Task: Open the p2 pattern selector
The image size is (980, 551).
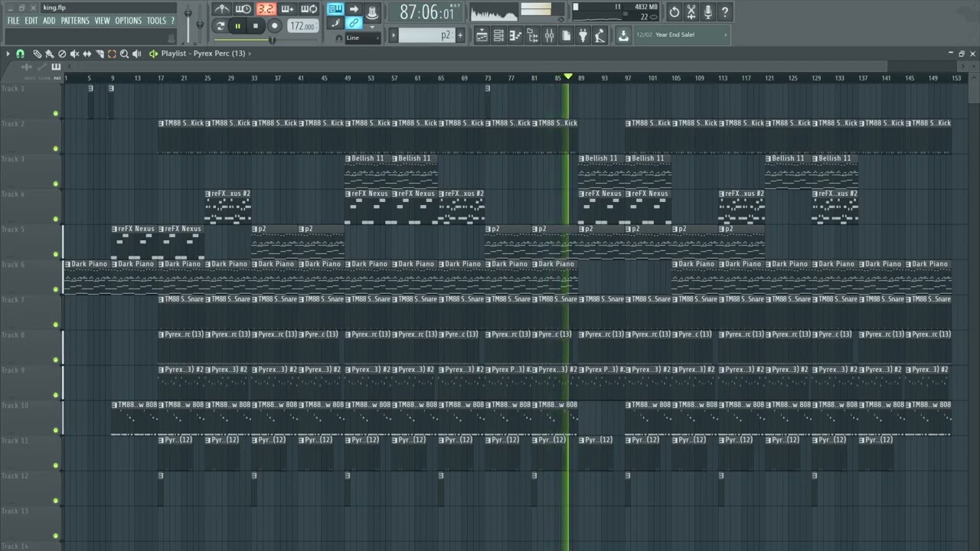Action: point(426,35)
